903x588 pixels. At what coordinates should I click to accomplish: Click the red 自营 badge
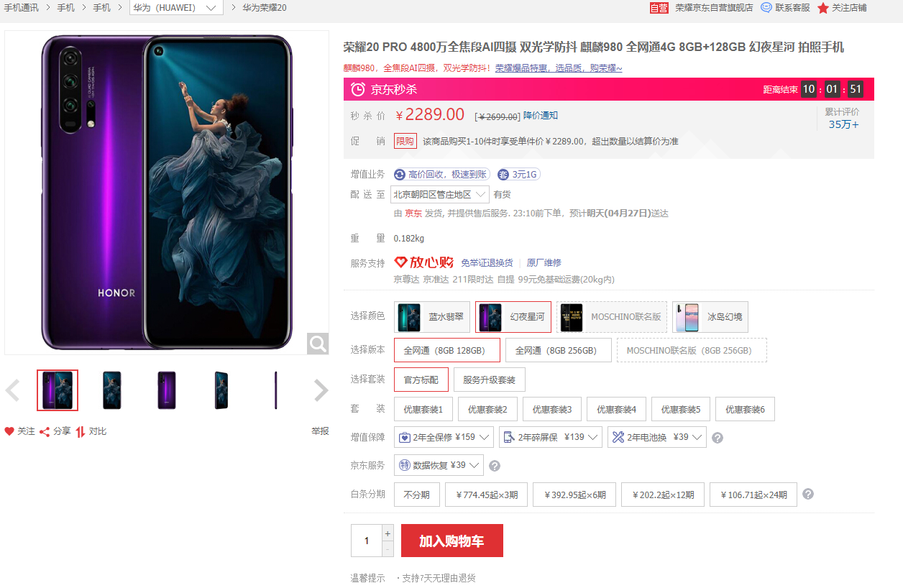659,7
